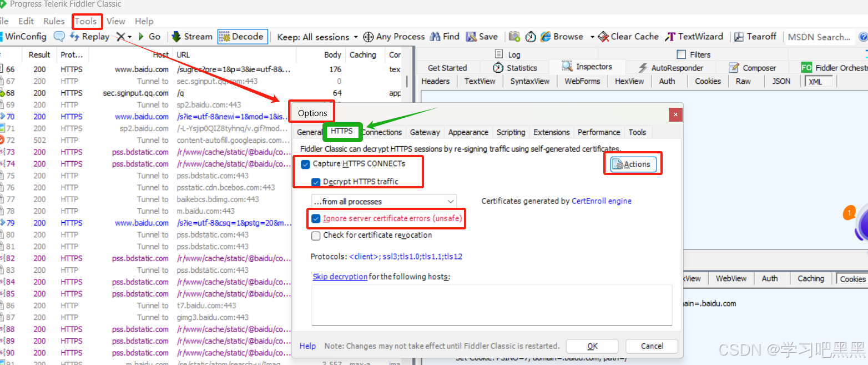The height and width of the screenshot is (365, 868).
Task: Click the CertEnroll engine link
Action: (602, 201)
